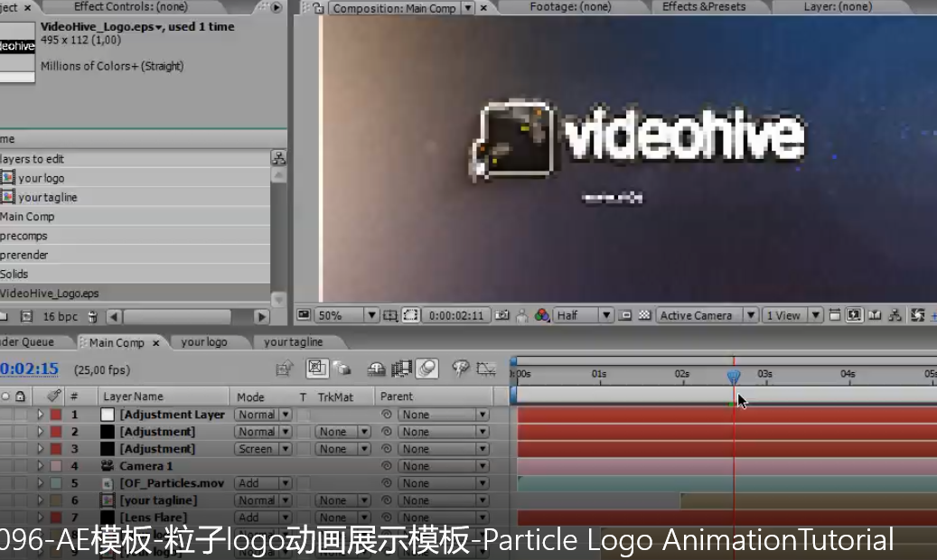Click the Brainstorm icon in timeline
Screen dimensions: 937x560
pos(460,369)
